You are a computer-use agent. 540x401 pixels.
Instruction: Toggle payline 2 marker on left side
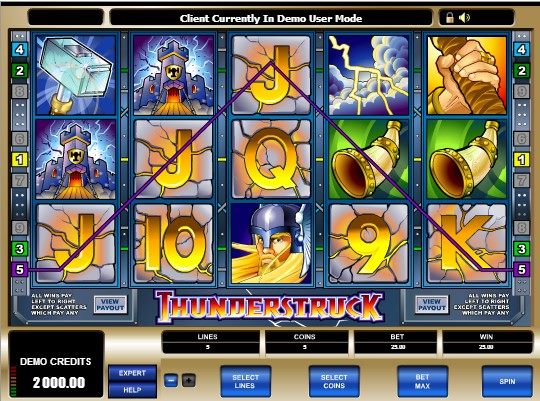19,71
